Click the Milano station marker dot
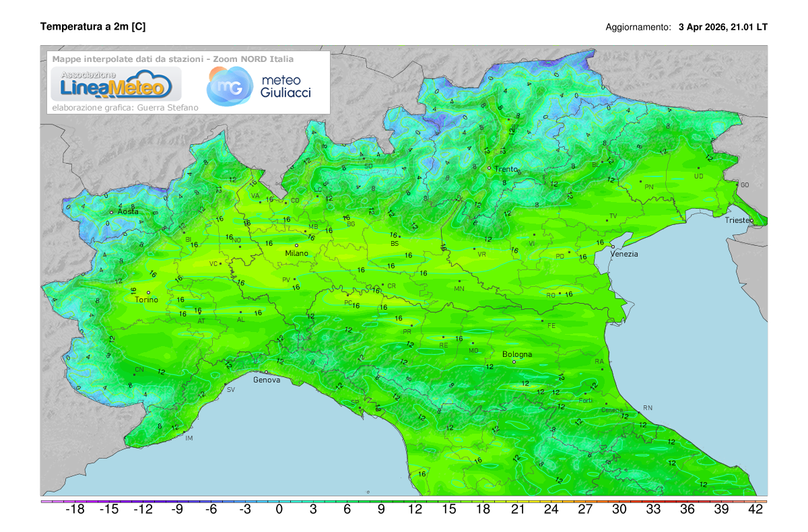The height and width of the screenshot is (532, 808). (x=298, y=246)
